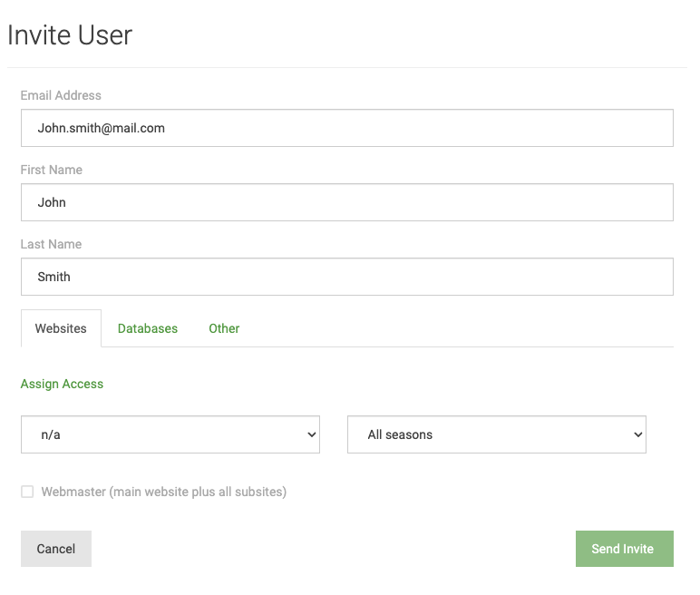Send the invite with Send Invite
The image size is (700, 595).
click(x=624, y=549)
